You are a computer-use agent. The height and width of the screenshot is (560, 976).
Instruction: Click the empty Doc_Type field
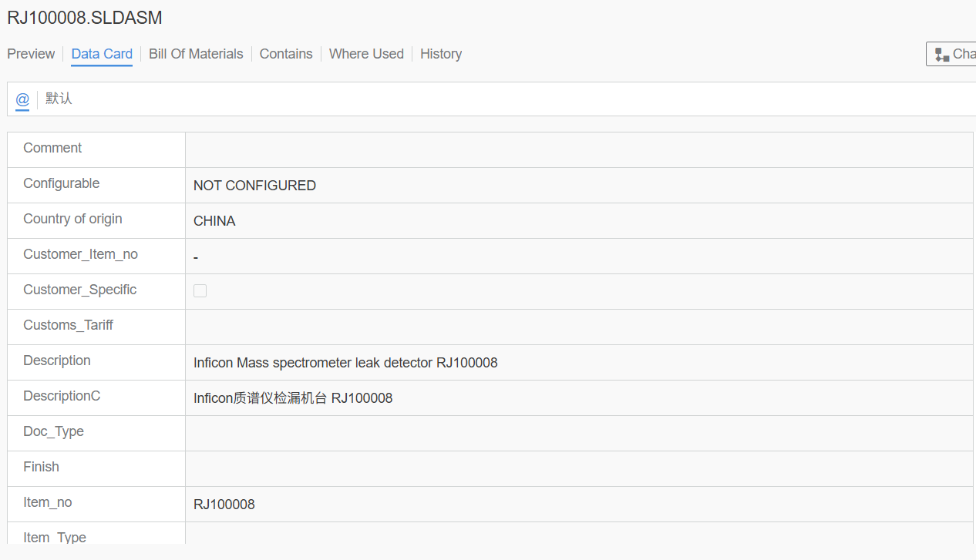pyautogui.click(x=578, y=433)
